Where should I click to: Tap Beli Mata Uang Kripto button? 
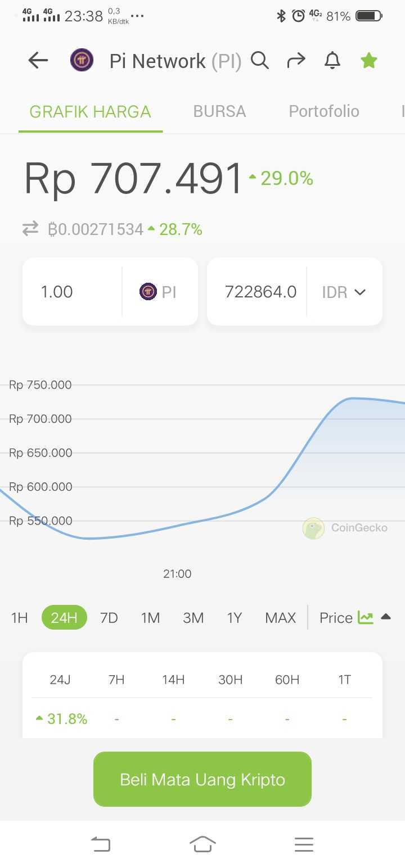tap(202, 779)
